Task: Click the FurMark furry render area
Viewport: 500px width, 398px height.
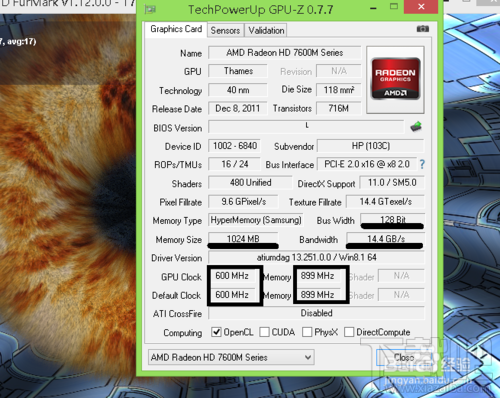Action: pos(68,200)
